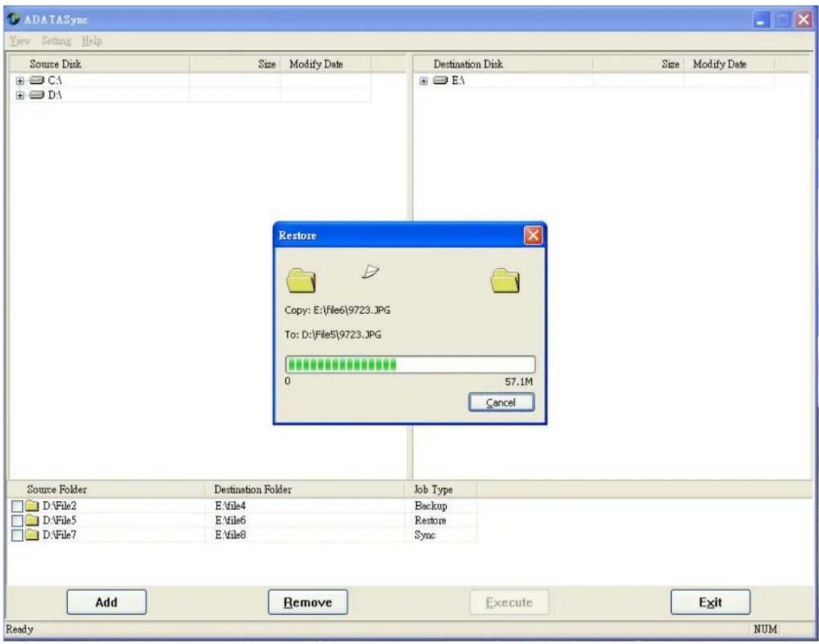Minimize the ADATASync window
The width and height of the screenshot is (819, 644).
point(762,20)
